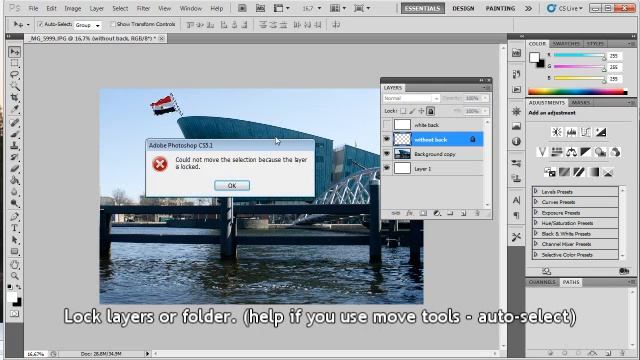This screenshot has height=360, width=640.
Task: Select the Paint Bucket tool
Action: [15, 180]
